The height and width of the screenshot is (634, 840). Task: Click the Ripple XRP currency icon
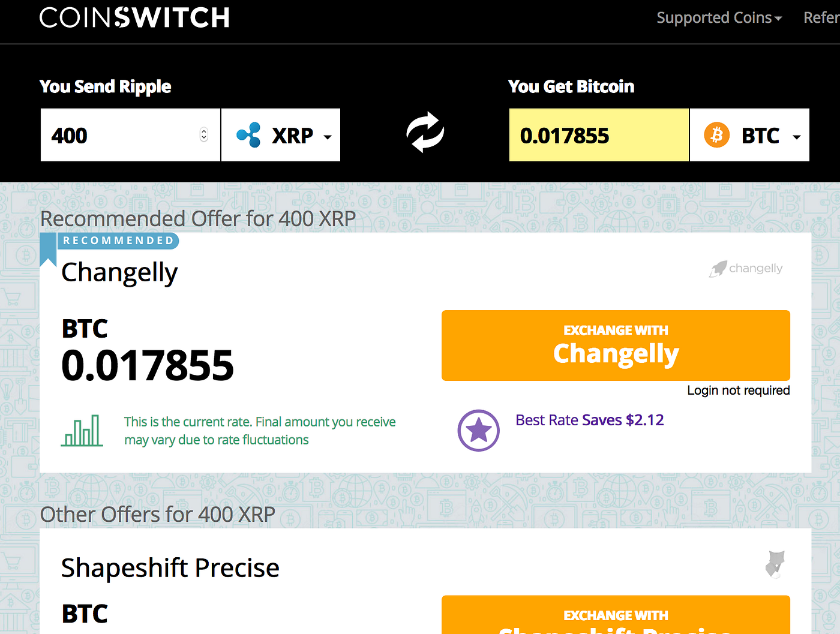250,134
